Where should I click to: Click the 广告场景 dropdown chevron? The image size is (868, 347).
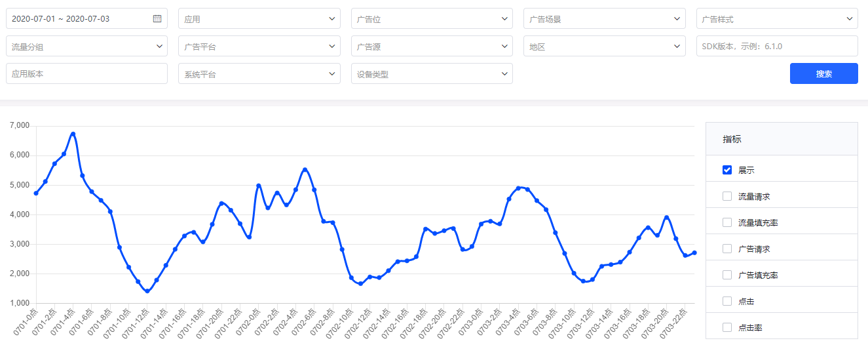pyautogui.click(x=677, y=18)
